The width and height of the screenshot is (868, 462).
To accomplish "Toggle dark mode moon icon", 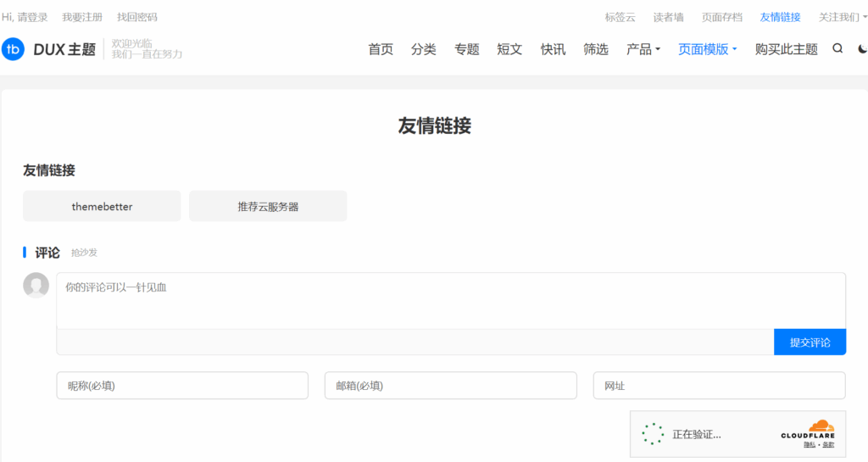I will coord(862,49).
